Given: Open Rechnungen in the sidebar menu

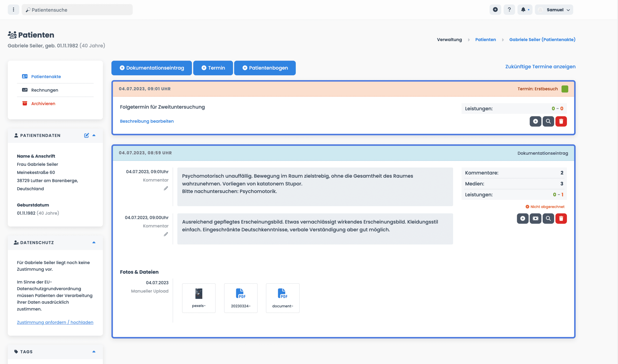Looking at the screenshot, I should tap(45, 90).
